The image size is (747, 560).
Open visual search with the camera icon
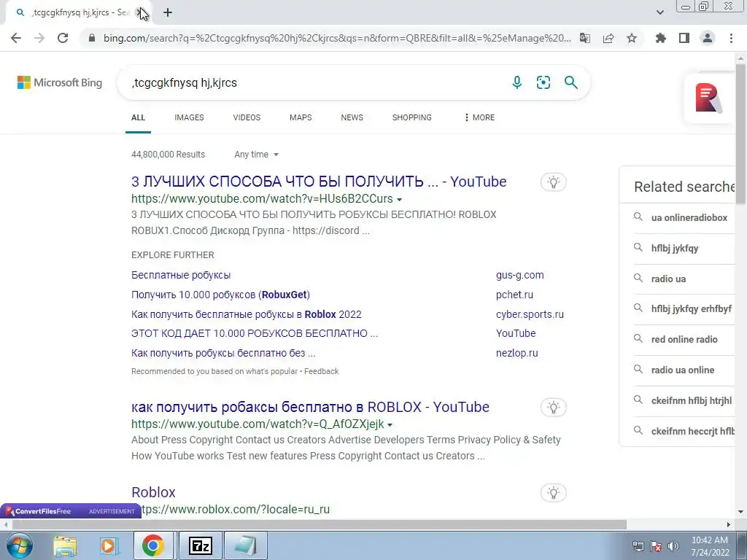click(543, 82)
